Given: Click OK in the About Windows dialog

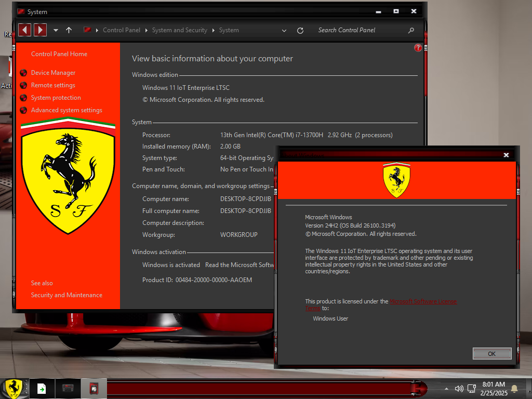Looking at the screenshot, I should click(492, 353).
